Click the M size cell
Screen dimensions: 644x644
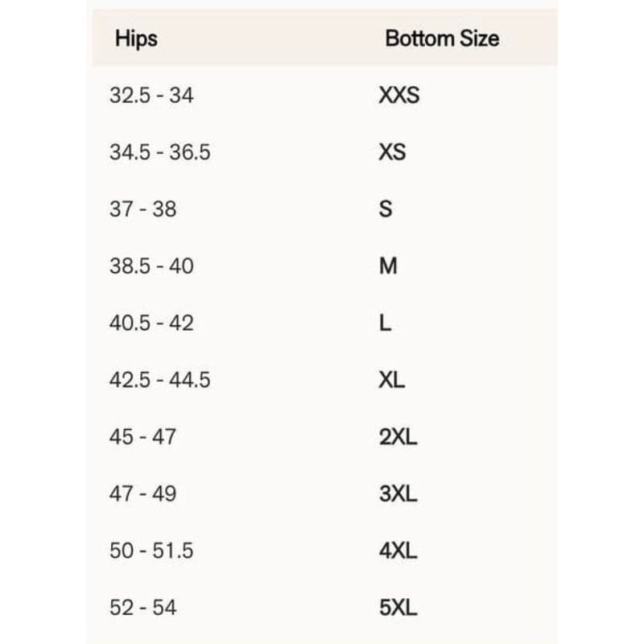tap(388, 266)
